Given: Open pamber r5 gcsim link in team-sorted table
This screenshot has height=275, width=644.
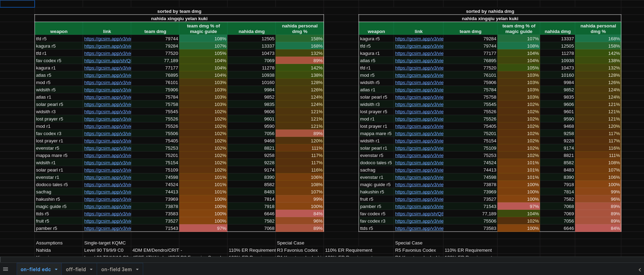Looking at the screenshot, I should tap(107, 228).
